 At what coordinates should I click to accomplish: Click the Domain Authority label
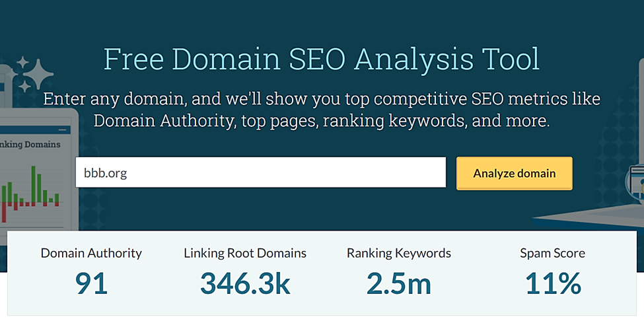click(91, 253)
